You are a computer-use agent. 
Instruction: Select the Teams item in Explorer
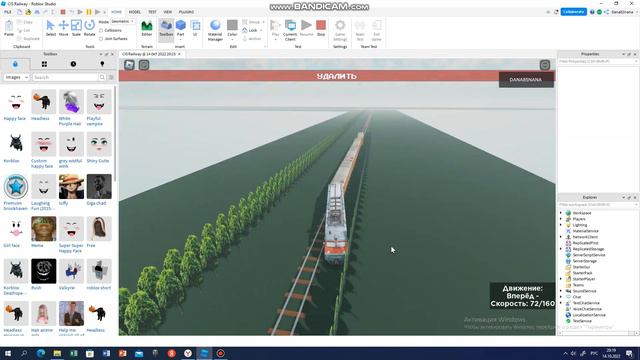(x=578, y=285)
